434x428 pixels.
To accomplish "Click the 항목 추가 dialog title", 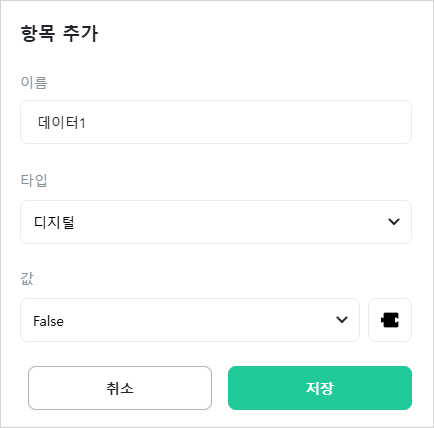I will click(x=59, y=33).
